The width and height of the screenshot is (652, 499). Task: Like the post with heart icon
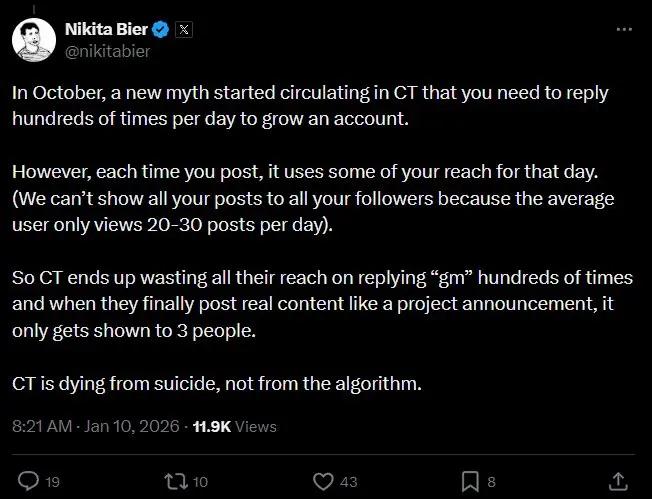click(323, 482)
